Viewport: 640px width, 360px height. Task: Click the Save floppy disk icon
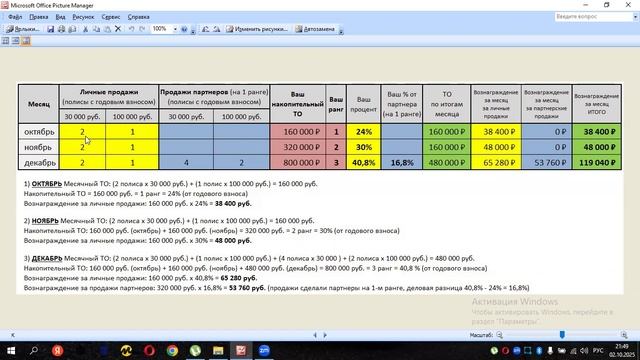[x=50, y=29]
